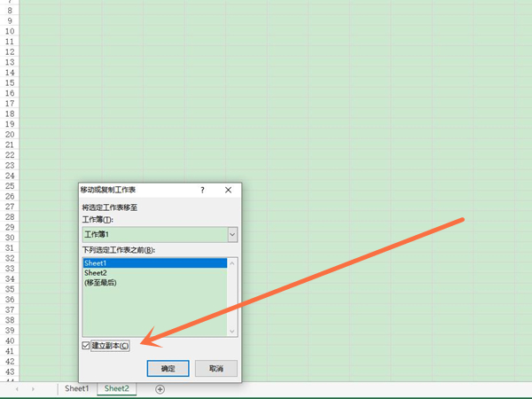
Task: Select row header 20
Action: [10, 135]
